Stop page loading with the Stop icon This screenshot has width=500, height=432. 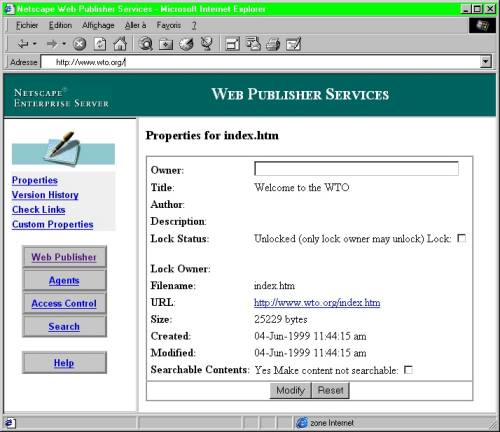pos(79,44)
